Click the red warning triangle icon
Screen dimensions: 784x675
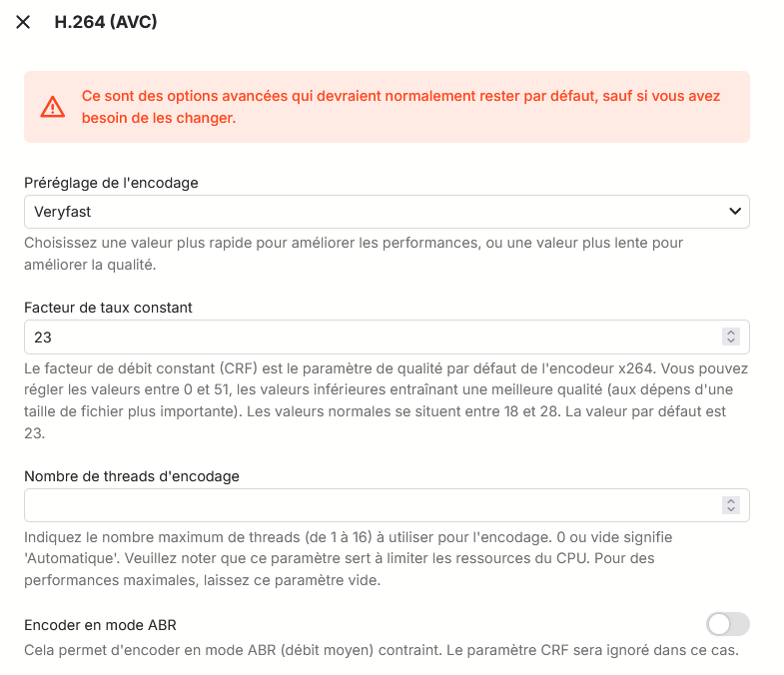[x=52, y=107]
